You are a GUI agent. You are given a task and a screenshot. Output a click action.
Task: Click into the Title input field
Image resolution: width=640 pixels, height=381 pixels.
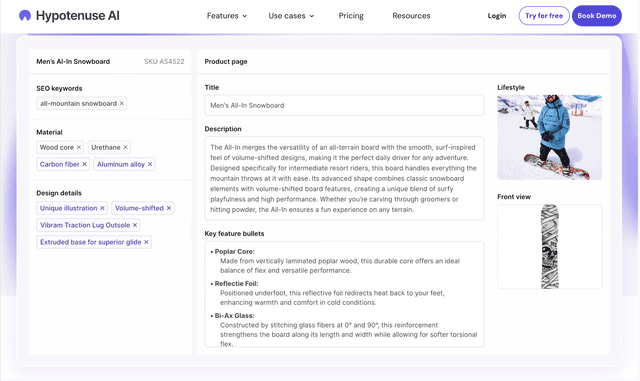click(344, 105)
